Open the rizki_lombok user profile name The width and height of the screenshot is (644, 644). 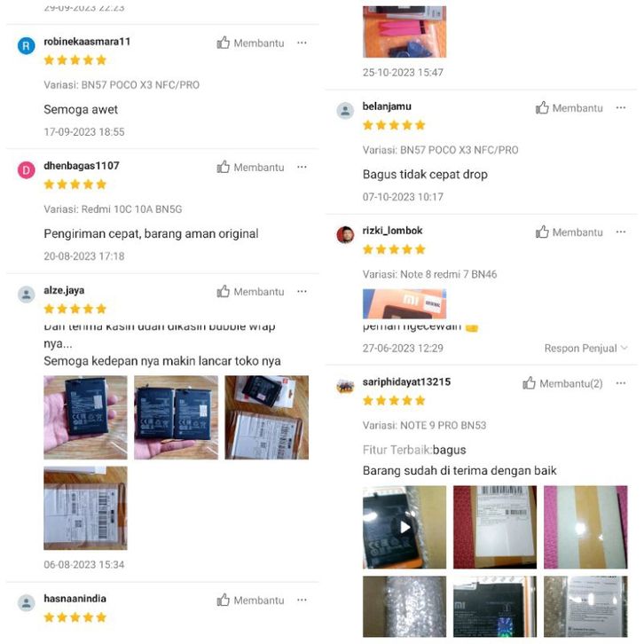(392, 231)
